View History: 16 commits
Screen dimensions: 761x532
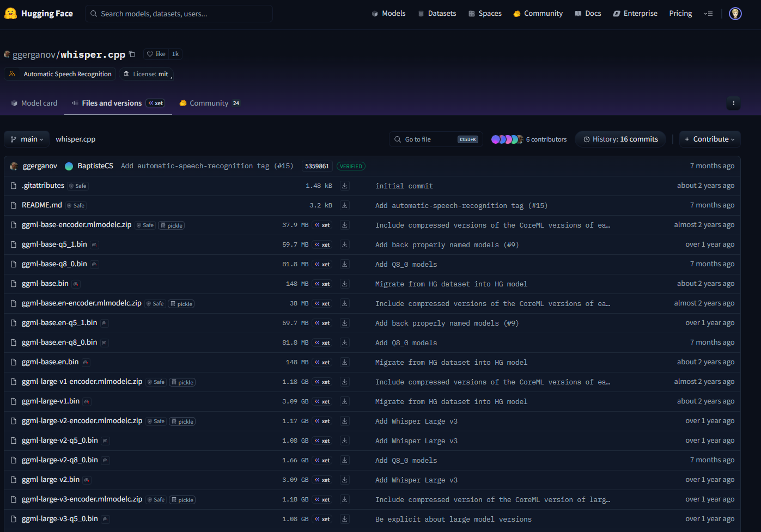tap(620, 139)
